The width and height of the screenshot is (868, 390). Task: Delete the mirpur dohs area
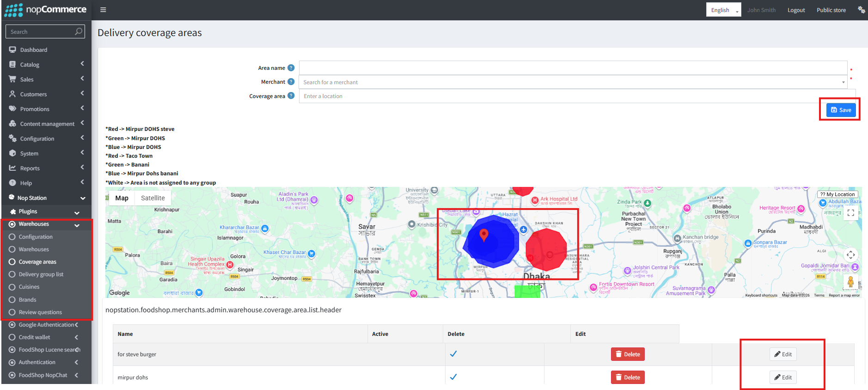(x=628, y=378)
